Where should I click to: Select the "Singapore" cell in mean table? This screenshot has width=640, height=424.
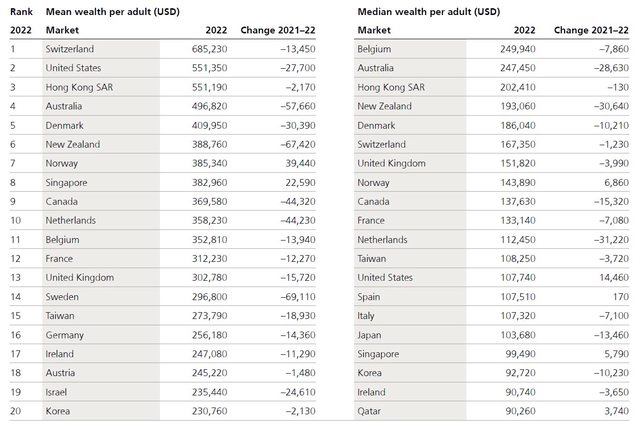point(69,182)
